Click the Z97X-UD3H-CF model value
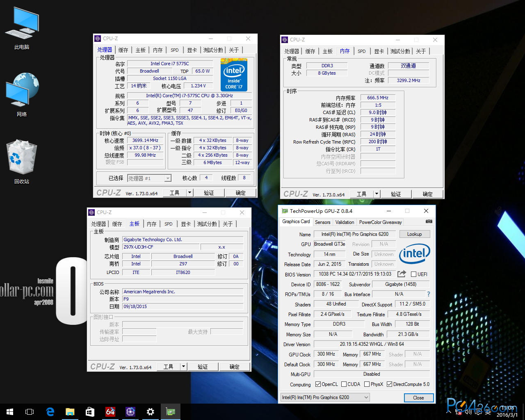Viewport: 525px width, 420px height. pos(161,247)
